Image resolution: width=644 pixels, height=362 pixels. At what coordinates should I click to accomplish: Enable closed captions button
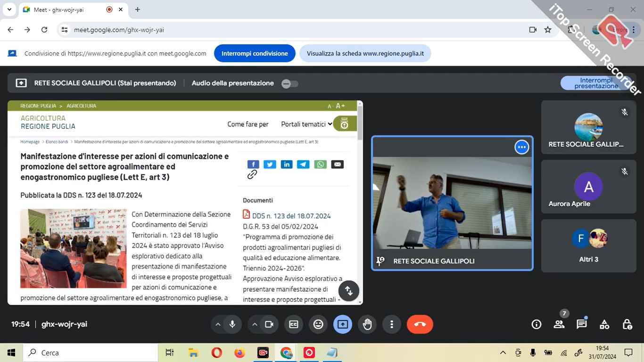pyautogui.click(x=294, y=324)
